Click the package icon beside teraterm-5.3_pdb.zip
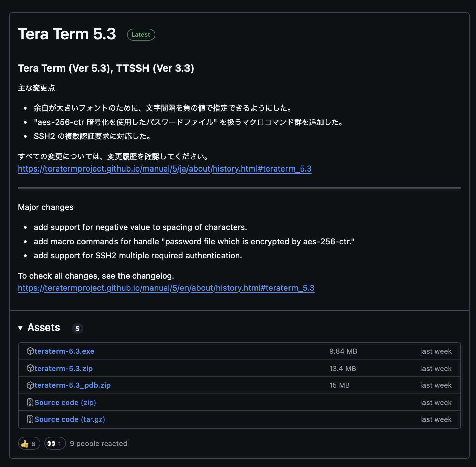Viewport: 476px width, 467px height. tap(30, 385)
